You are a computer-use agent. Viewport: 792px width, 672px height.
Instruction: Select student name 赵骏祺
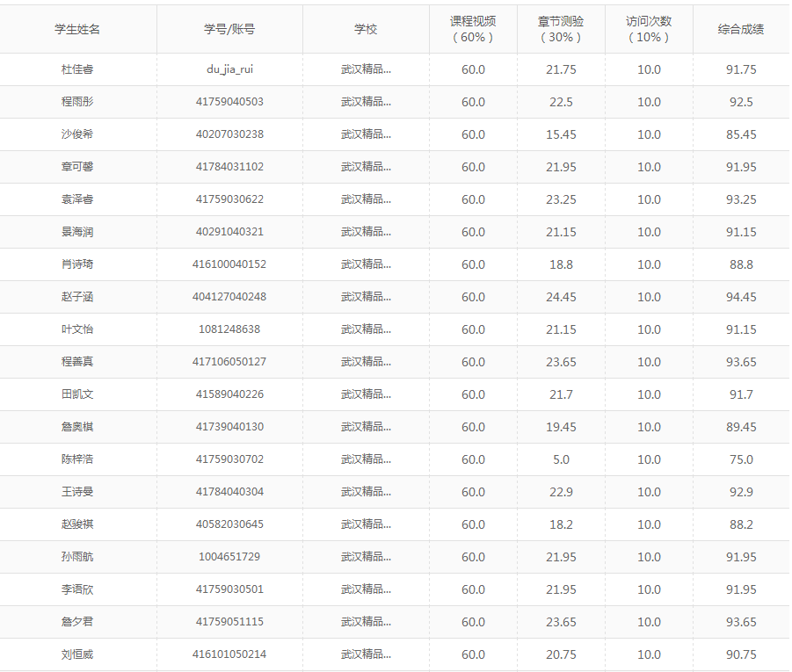point(77,524)
